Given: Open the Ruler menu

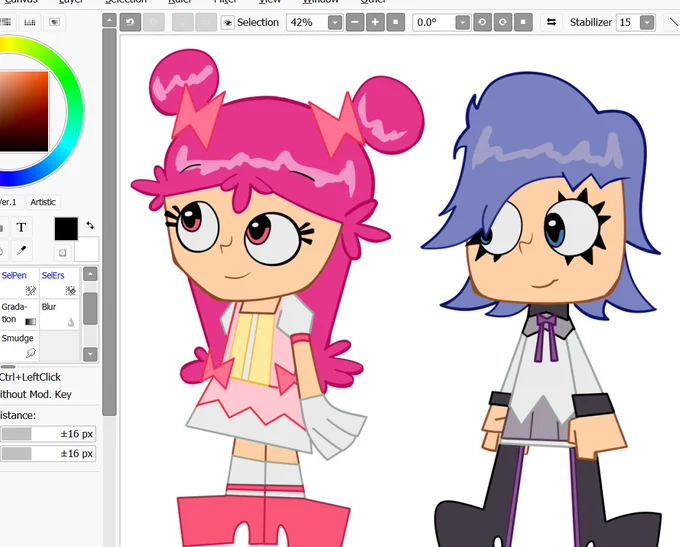Looking at the screenshot, I should (180, 2).
